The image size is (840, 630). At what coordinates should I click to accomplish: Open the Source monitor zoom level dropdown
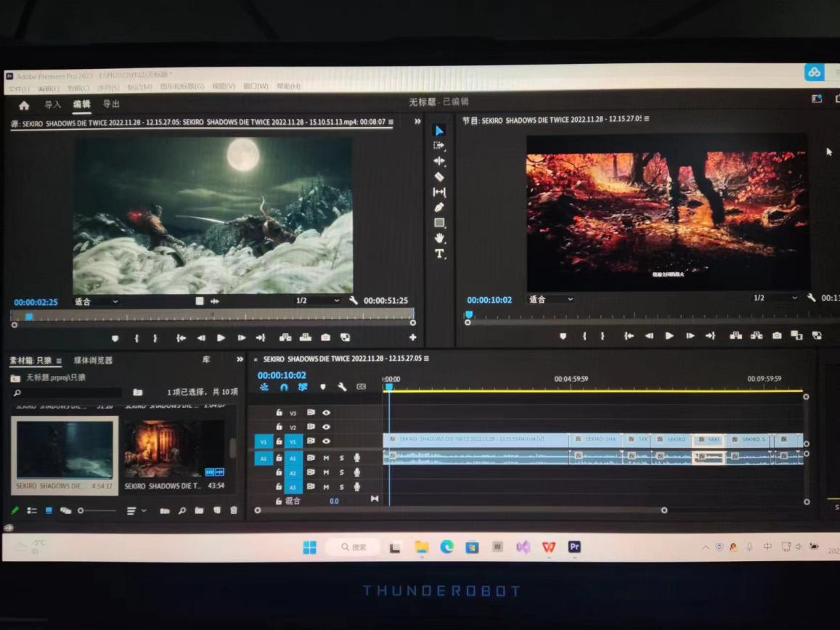click(x=96, y=301)
